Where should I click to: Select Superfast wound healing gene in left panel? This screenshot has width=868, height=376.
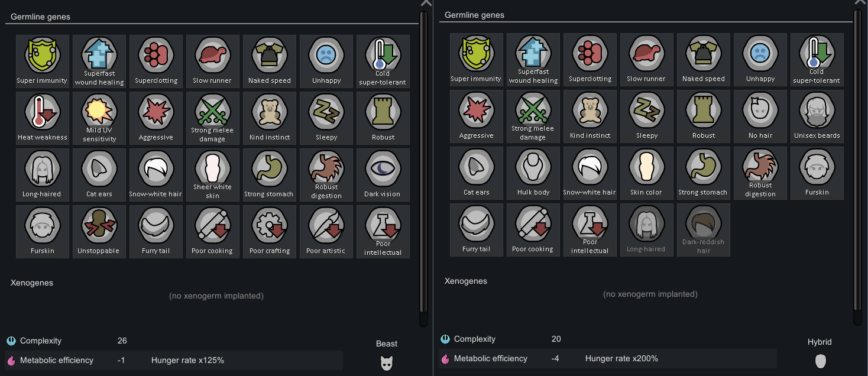pyautogui.click(x=99, y=61)
